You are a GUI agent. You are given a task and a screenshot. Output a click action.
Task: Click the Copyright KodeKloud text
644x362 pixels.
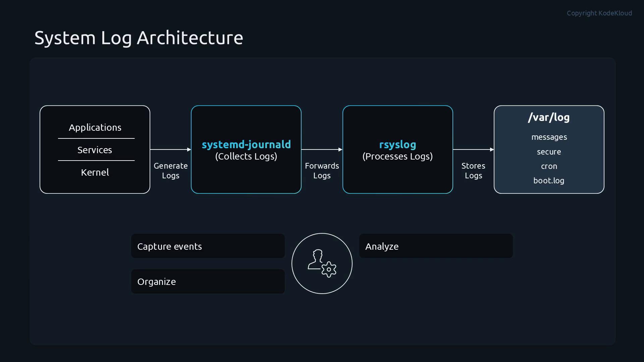pos(599,13)
